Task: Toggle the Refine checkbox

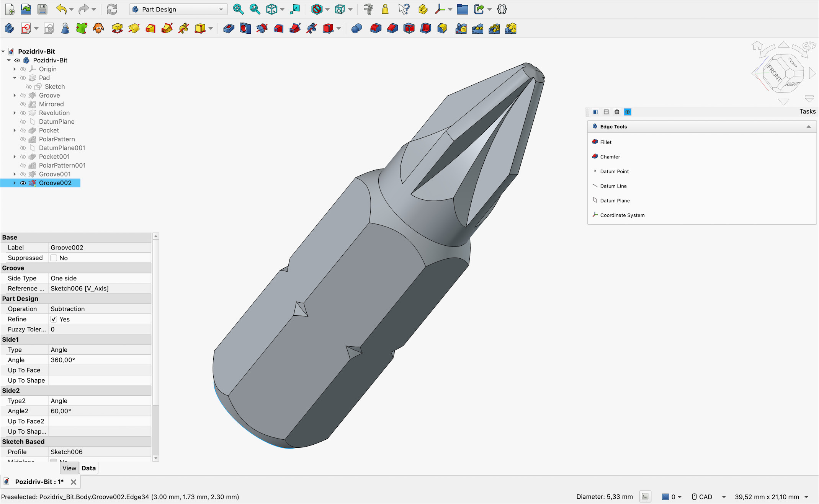Action: [x=54, y=319]
